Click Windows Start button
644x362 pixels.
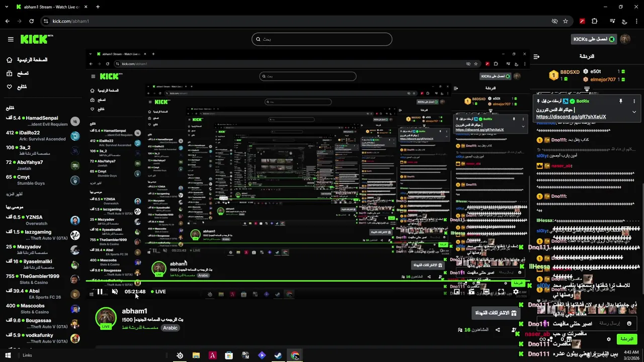8,355
